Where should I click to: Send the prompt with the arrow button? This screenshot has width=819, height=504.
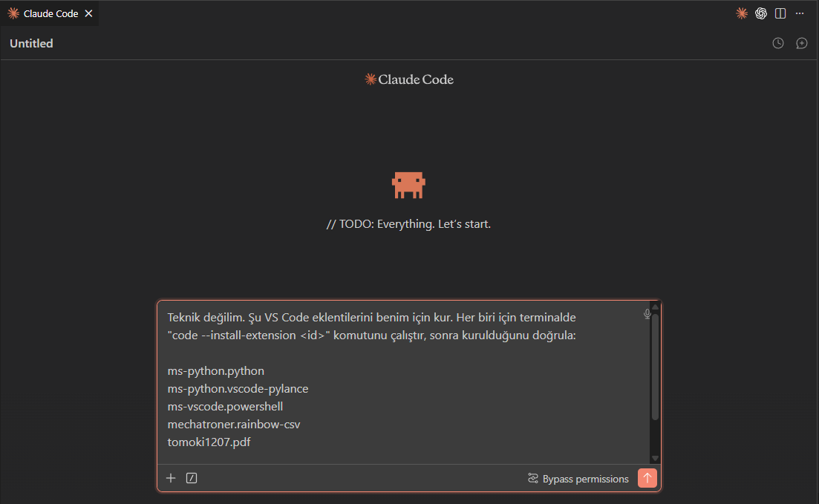coord(647,478)
